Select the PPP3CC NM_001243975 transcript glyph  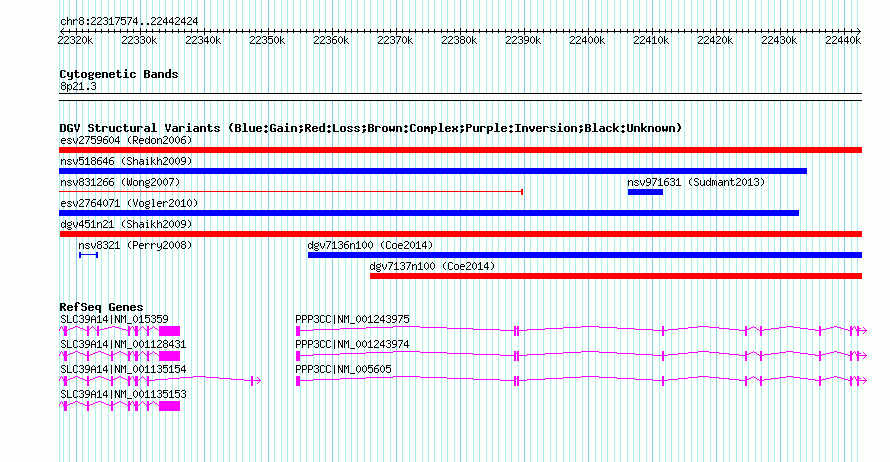click(x=581, y=331)
